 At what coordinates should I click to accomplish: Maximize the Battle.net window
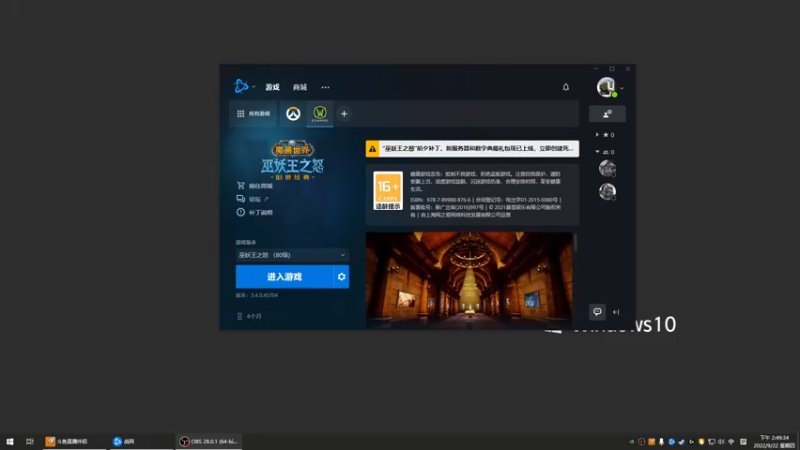click(x=612, y=69)
